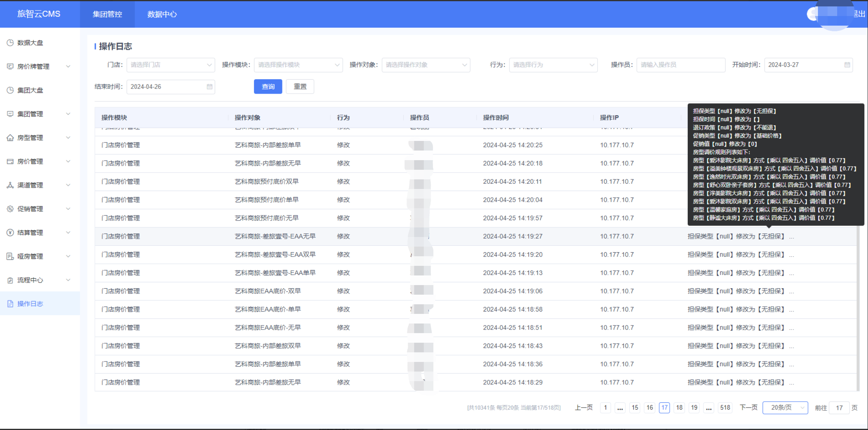
Task: Jump to last page 518
Action: (725, 408)
